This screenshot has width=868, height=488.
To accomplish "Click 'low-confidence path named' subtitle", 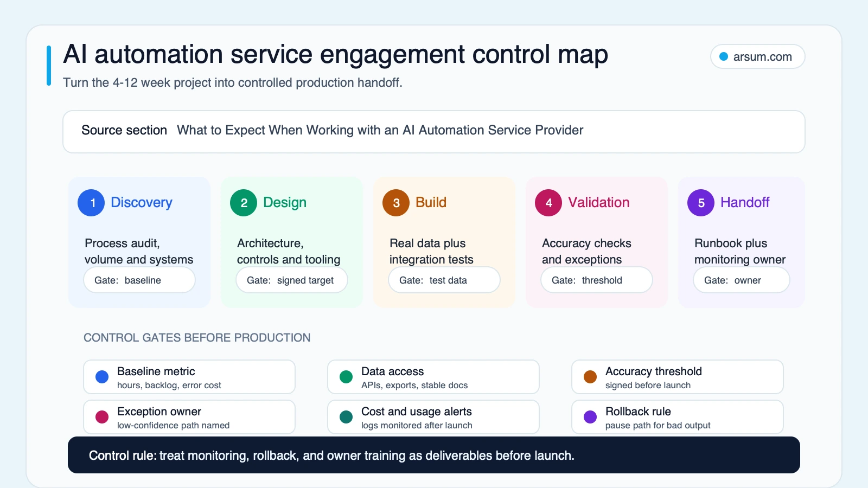I will (x=174, y=426).
